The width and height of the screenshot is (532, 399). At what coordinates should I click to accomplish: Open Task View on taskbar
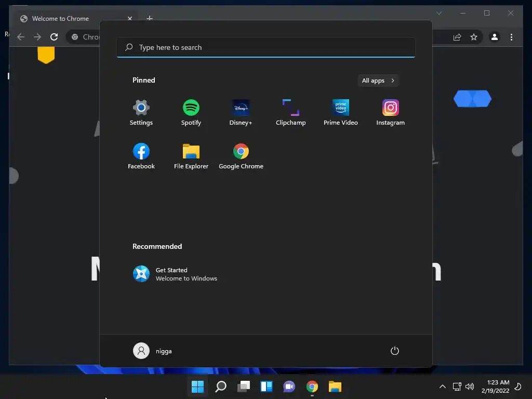click(x=243, y=387)
